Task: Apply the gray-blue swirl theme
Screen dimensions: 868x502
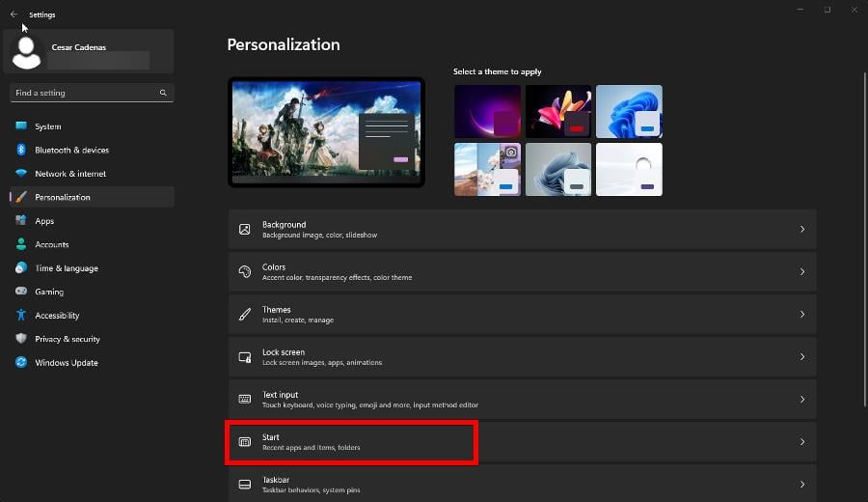Action: pyautogui.click(x=558, y=169)
